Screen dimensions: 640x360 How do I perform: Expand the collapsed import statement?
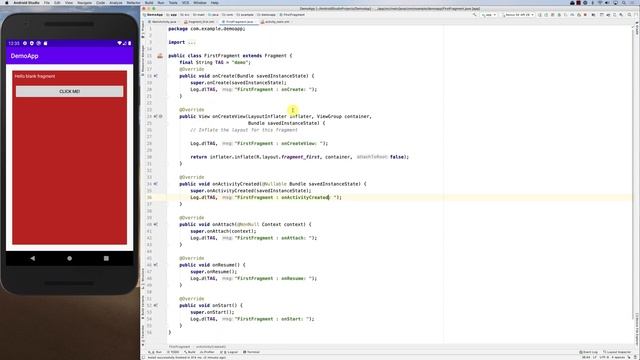point(191,42)
